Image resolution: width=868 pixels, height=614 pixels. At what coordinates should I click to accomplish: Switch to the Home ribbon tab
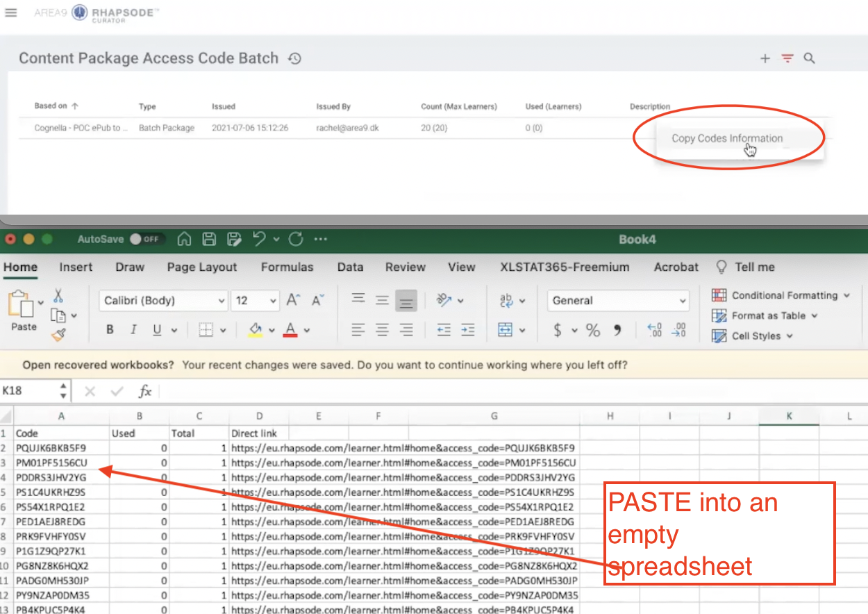point(20,267)
